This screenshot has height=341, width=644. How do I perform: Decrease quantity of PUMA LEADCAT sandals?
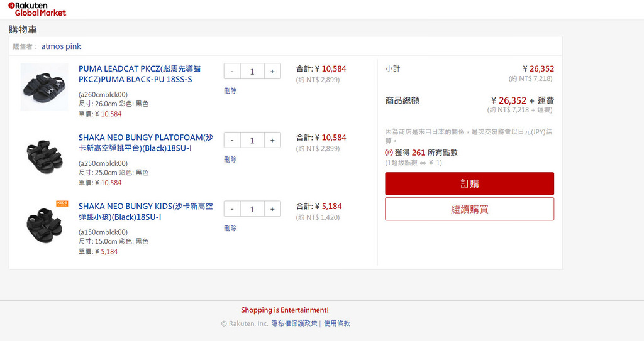pos(232,72)
